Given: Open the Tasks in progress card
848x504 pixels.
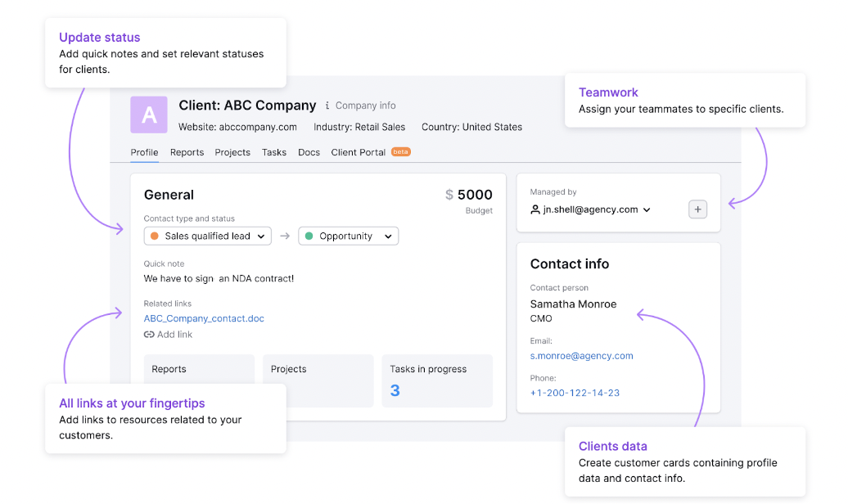Looking at the screenshot, I should pyautogui.click(x=437, y=380).
